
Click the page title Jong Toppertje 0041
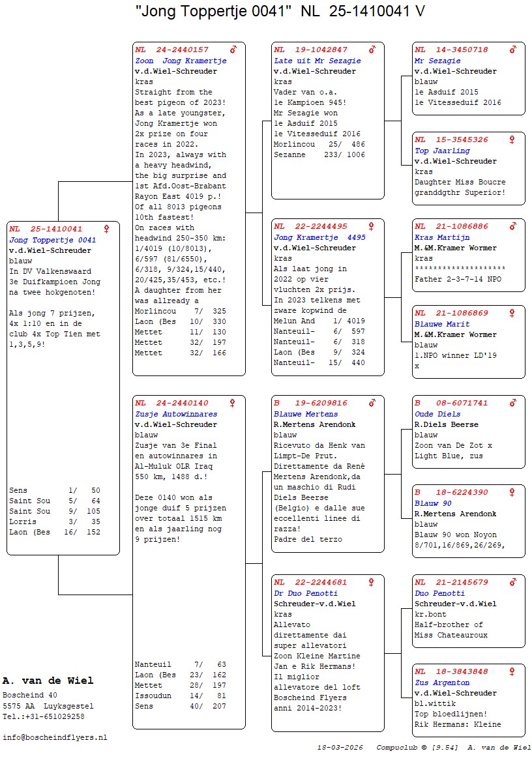[213, 10]
